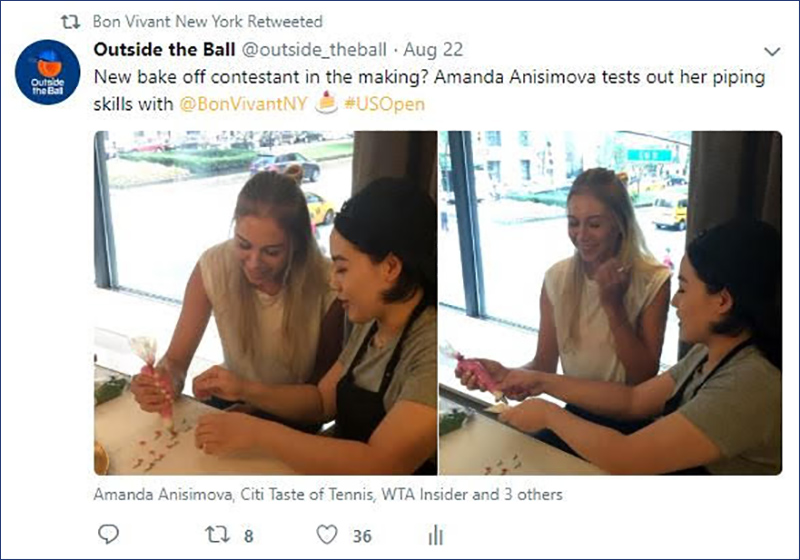Image resolution: width=800 pixels, height=560 pixels.
Task: Open the right photo with street sign
Action: (610, 303)
